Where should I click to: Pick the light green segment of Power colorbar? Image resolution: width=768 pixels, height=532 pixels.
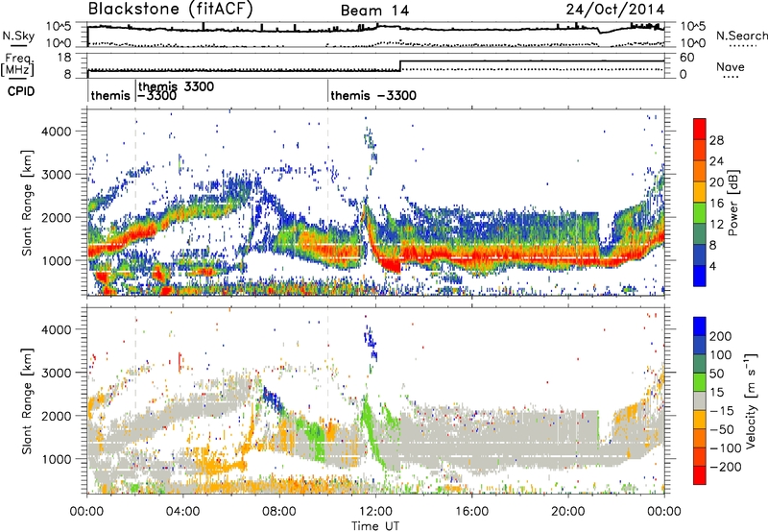pos(700,213)
